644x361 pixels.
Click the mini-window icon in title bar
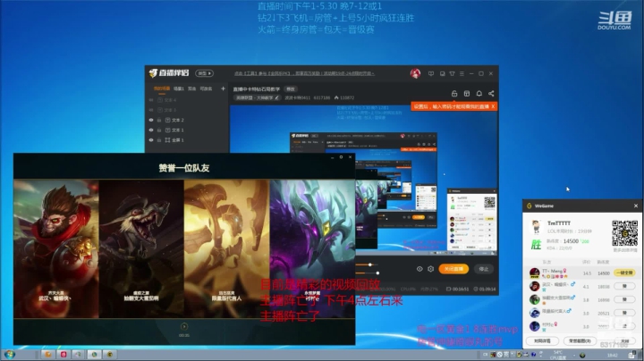[443, 74]
